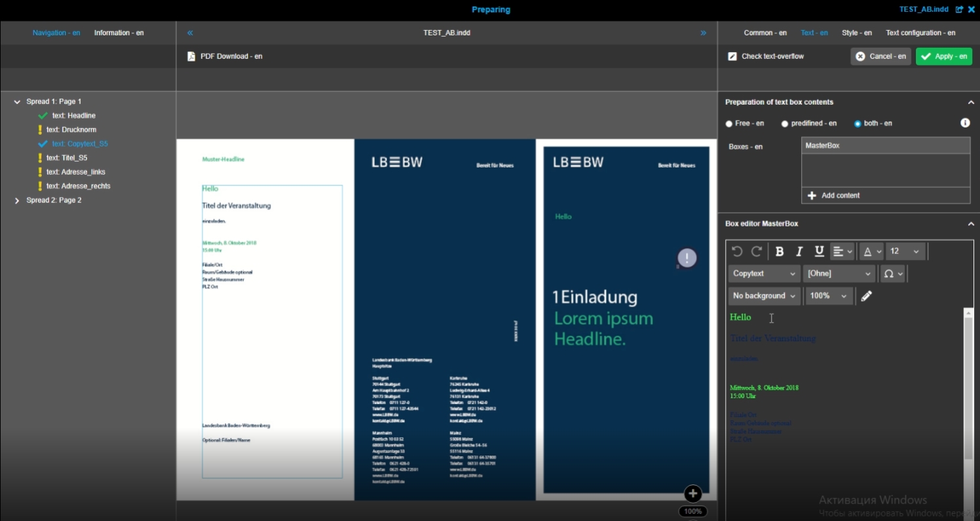Open document in new window icon

click(960, 10)
